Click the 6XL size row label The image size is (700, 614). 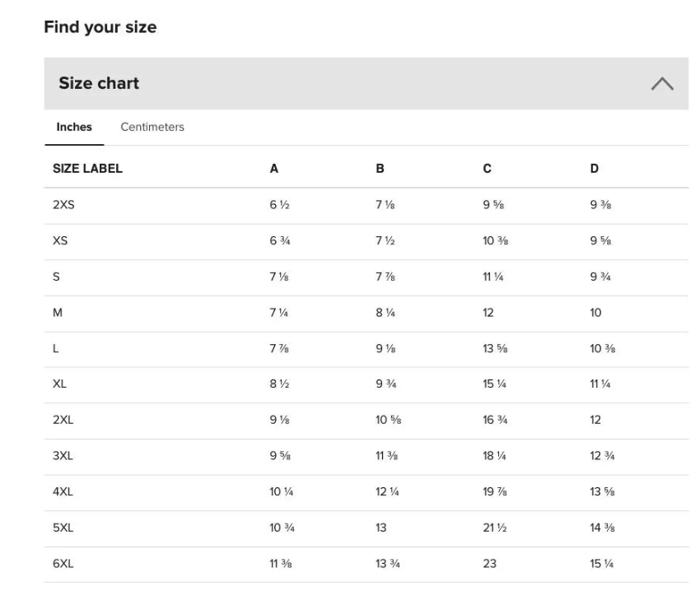coord(63,564)
